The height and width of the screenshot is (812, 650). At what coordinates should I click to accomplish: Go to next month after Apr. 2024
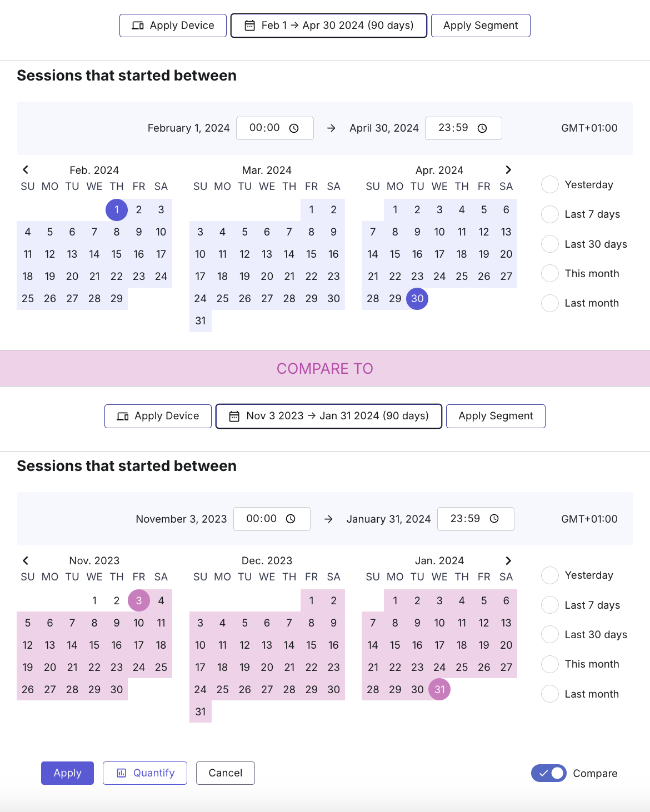508,170
